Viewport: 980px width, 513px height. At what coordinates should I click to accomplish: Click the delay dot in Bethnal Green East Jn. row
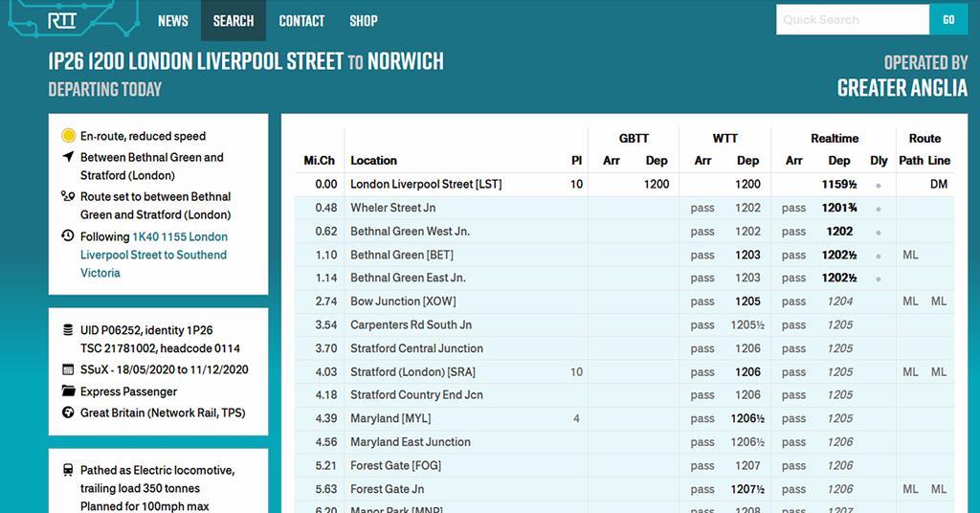coord(879,279)
